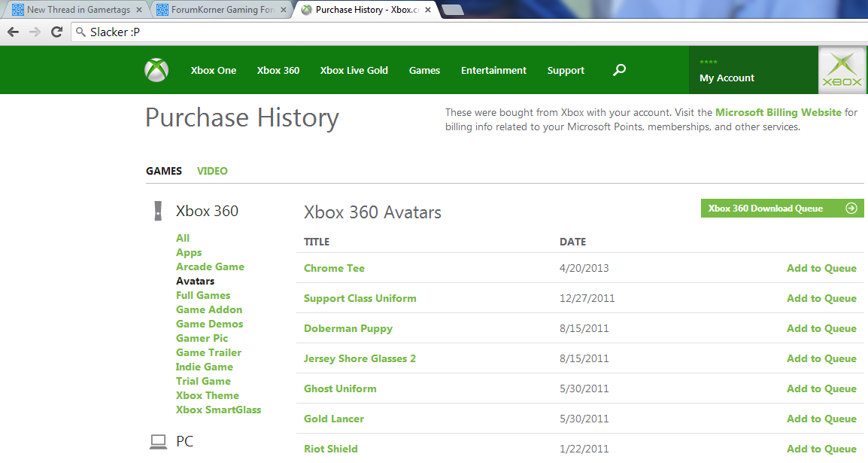Viewport: 868px width, 463px height.
Task: Select the Avatars category
Action: point(195,282)
